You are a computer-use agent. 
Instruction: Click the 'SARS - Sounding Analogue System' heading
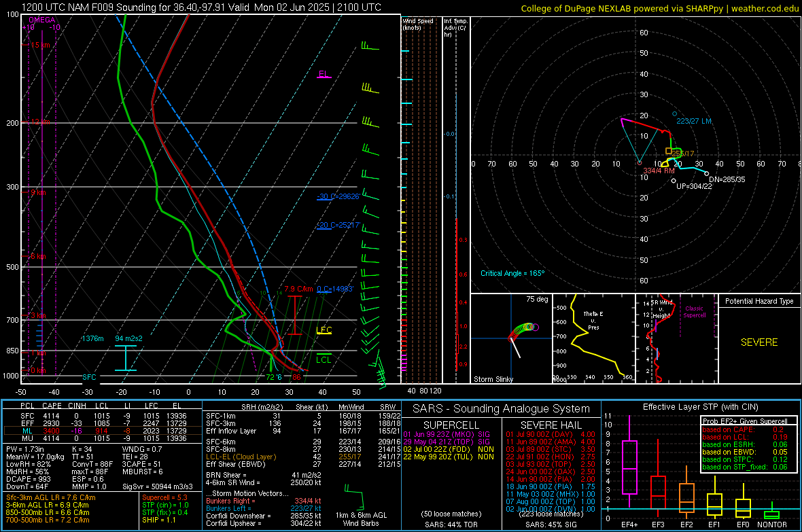click(501, 409)
